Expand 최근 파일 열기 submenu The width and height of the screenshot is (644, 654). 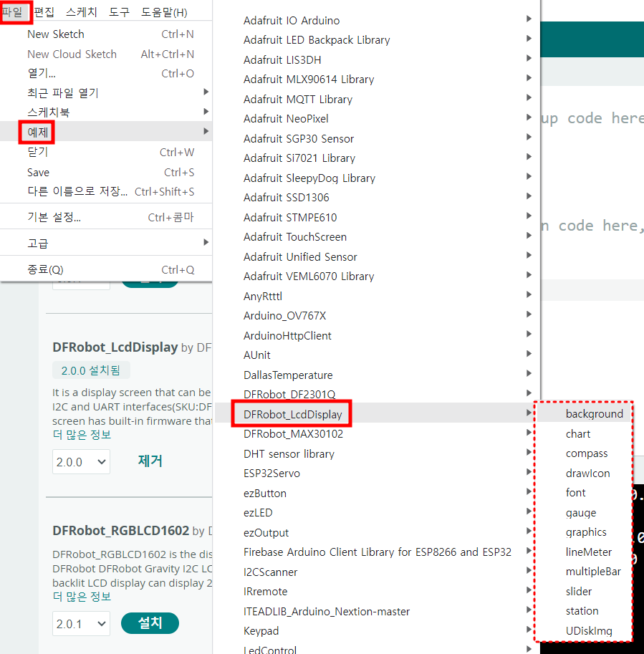(106, 92)
